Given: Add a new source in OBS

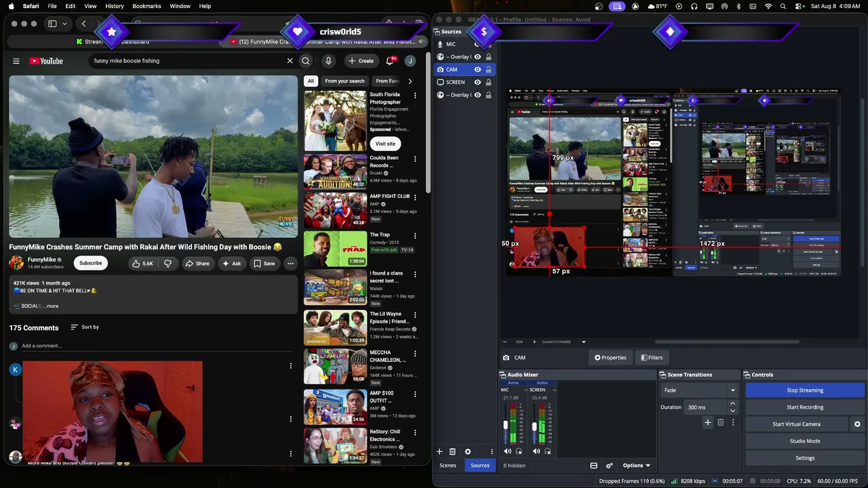Looking at the screenshot, I should click(x=439, y=451).
